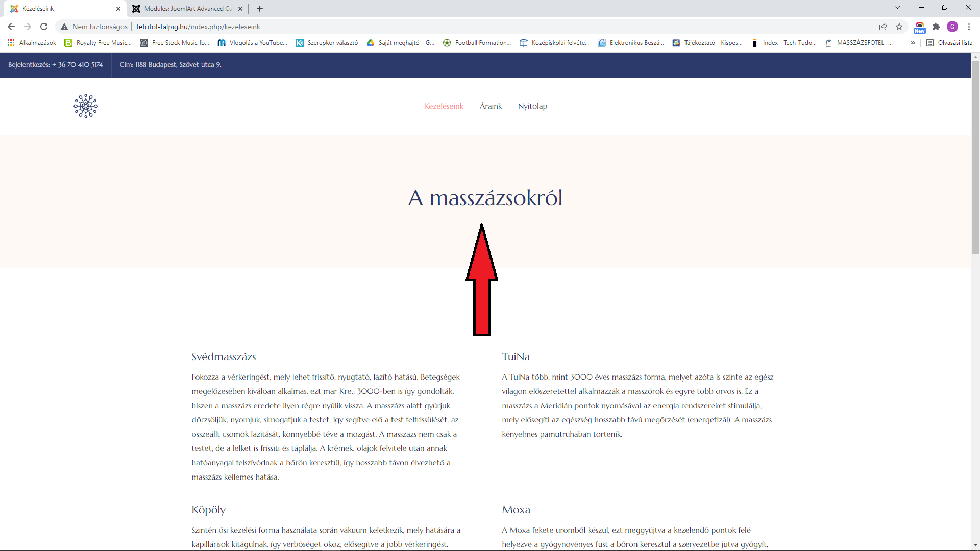Reload the current page
The height and width of the screenshot is (551, 980).
(44, 27)
